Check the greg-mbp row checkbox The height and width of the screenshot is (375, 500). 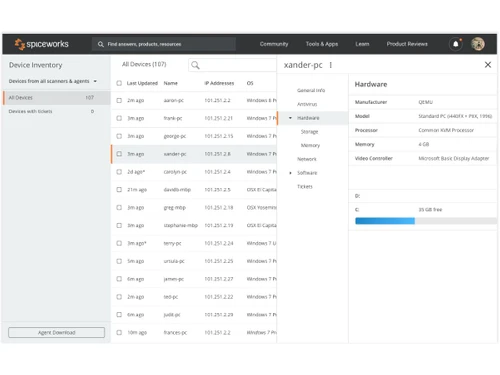click(x=119, y=207)
